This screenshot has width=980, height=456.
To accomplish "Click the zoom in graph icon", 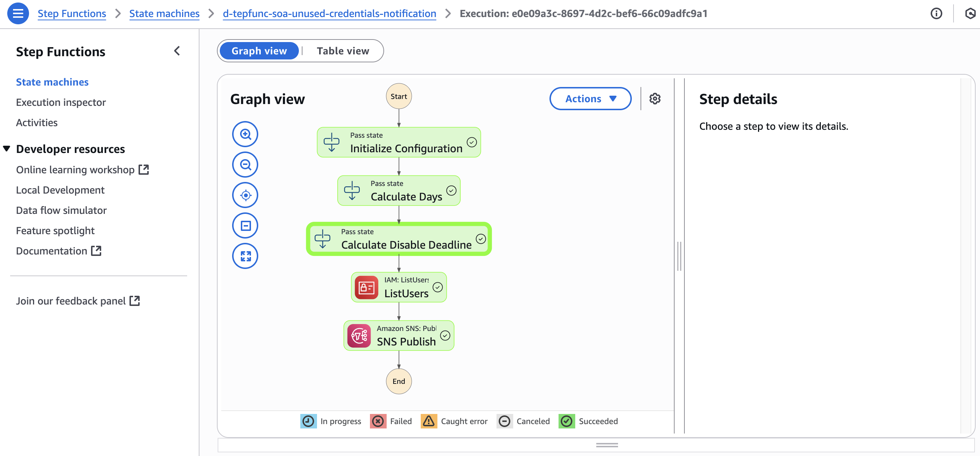I will [245, 134].
